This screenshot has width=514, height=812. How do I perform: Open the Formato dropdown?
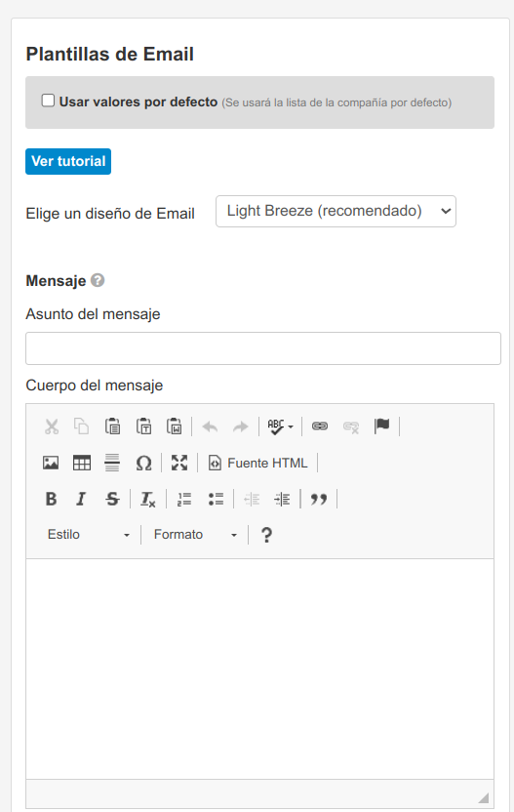pyautogui.click(x=195, y=535)
